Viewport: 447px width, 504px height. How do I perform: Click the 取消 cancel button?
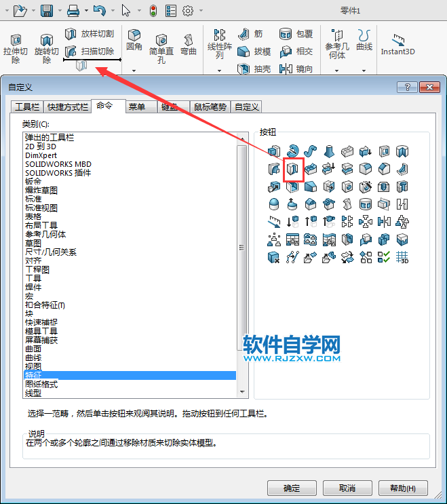[x=347, y=488]
